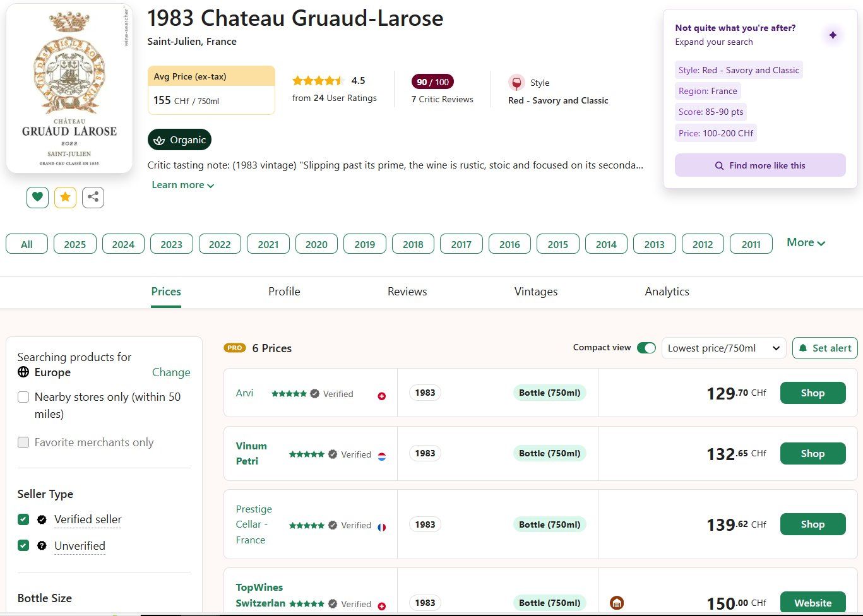Click the Vinum Petri merchant name
Screen dimensions: 863x616
[x=251, y=453]
